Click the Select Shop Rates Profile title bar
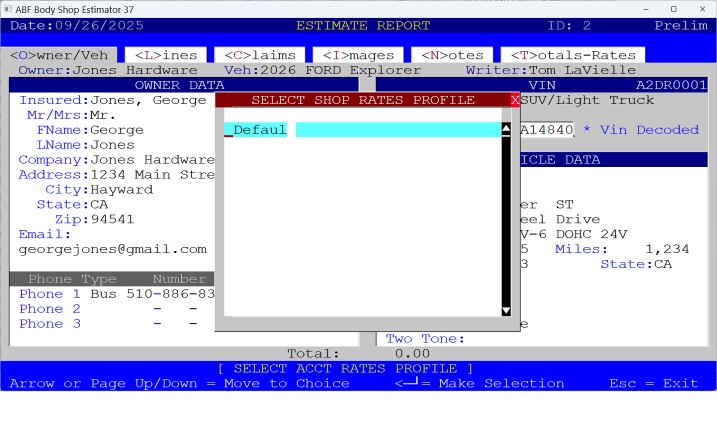Screen dimensions: 717x429 tap(363, 100)
